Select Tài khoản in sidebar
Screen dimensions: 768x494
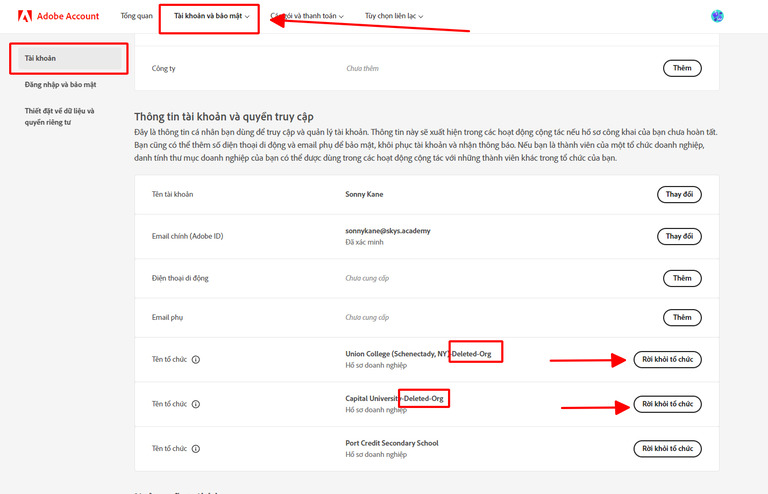[69, 58]
